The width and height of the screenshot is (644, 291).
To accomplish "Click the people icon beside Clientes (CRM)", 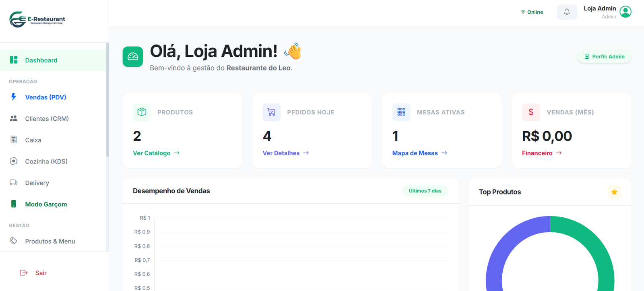I will click(x=14, y=118).
